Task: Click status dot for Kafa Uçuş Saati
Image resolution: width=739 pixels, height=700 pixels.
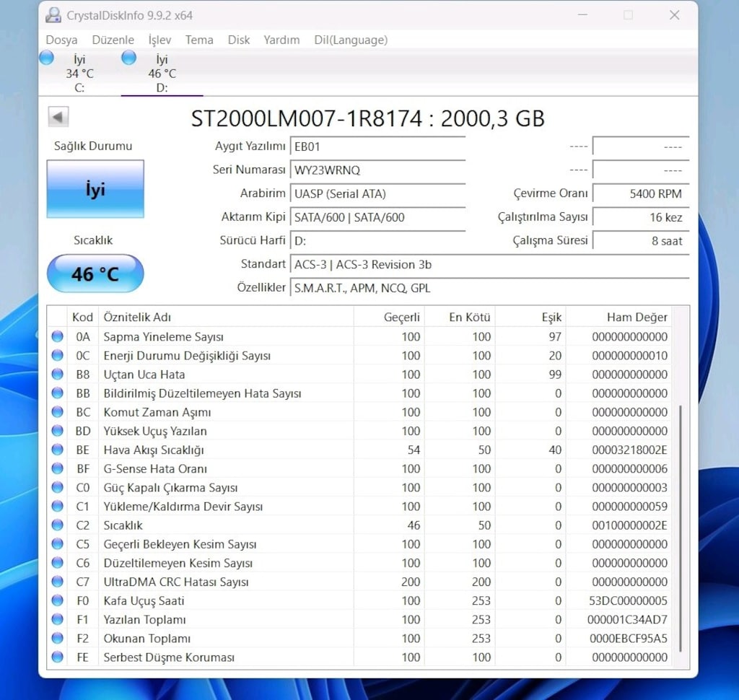Action: pyautogui.click(x=58, y=600)
